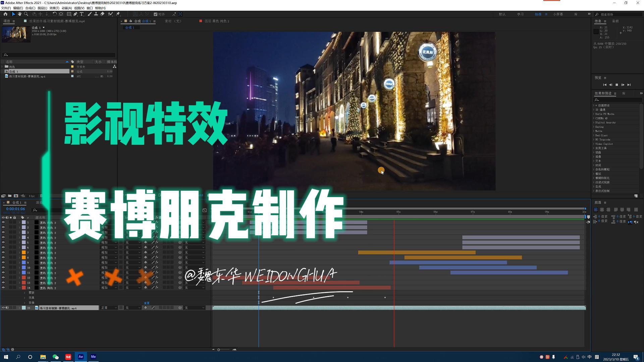
Task: Toggle visibility of layer 15 video
Action: pyautogui.click(x=3, y=308)
